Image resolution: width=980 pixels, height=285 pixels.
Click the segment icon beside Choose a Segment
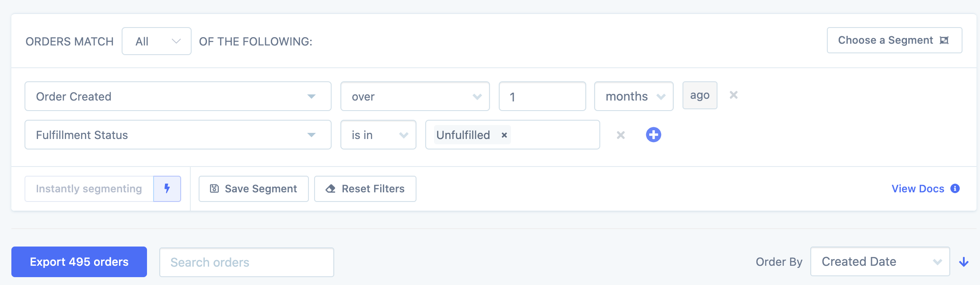tap(945, 40)
